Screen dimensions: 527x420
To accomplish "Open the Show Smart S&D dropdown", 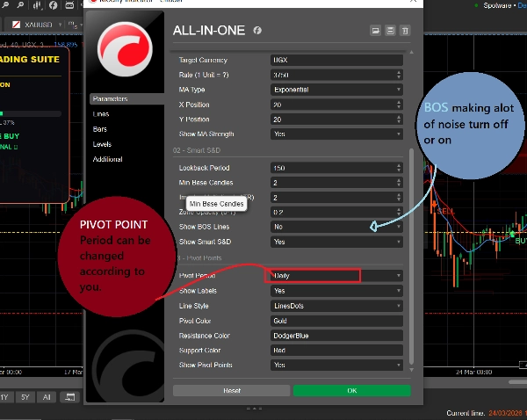I will [336, 241].
